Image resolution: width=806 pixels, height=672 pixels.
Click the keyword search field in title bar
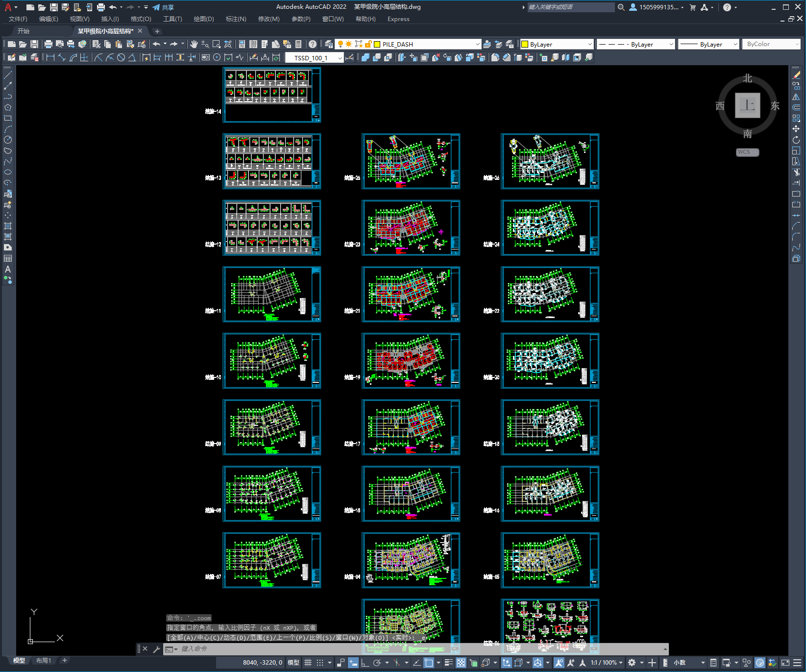click(x=571, y=7)
